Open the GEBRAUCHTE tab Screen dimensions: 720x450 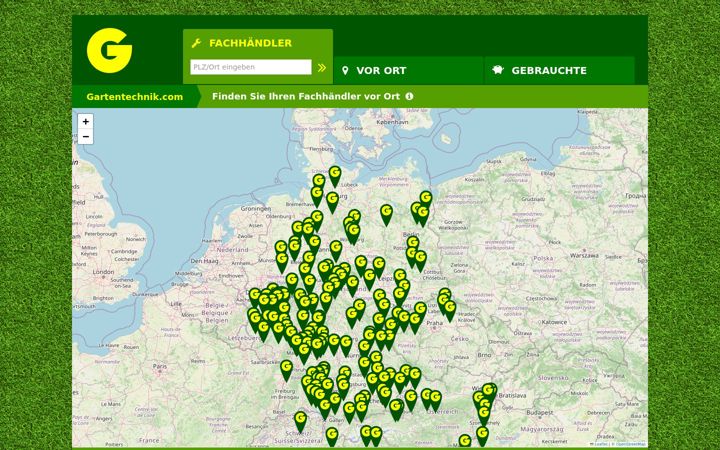pos(559,70)
